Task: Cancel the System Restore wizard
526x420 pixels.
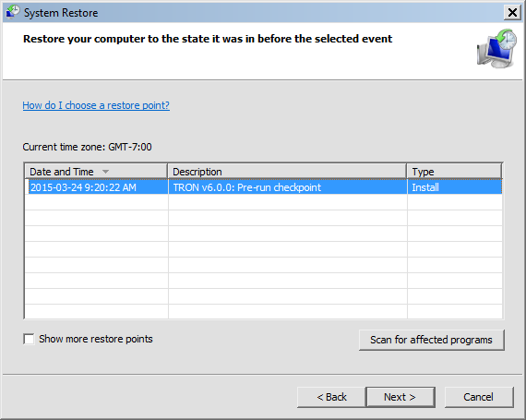Action: 479,397
